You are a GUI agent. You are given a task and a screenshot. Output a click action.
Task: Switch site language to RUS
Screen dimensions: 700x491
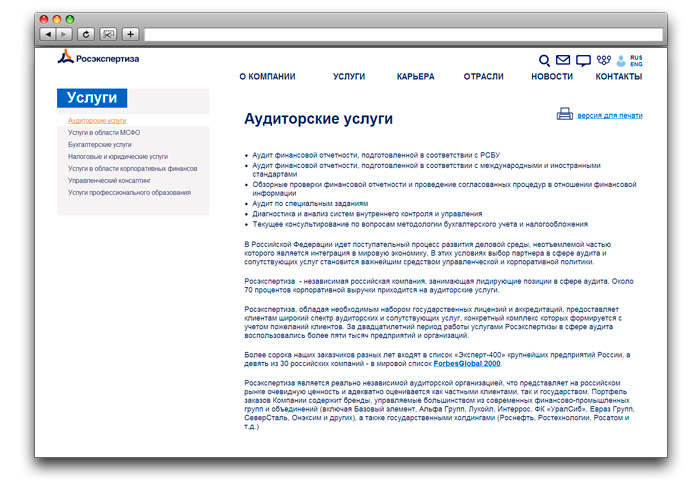point(636,57)
